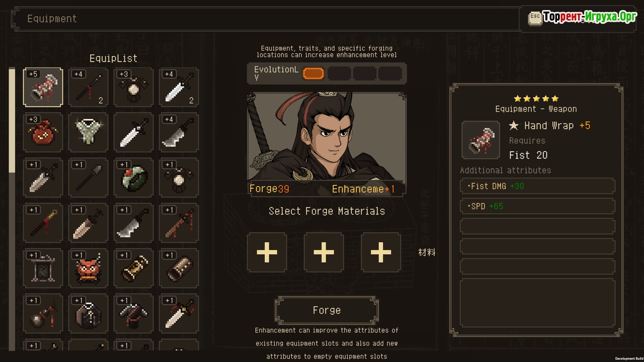Click the filled EvolutionLV progress segment
Viewport: 644px width, 362px height.
(x=313, y=74)
